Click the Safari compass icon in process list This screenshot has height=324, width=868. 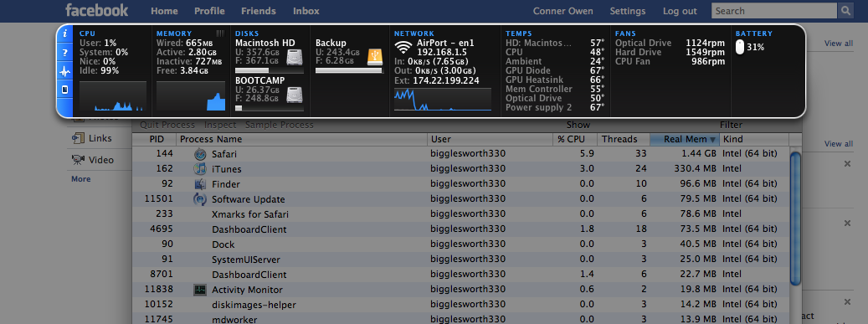coord(200,154)
